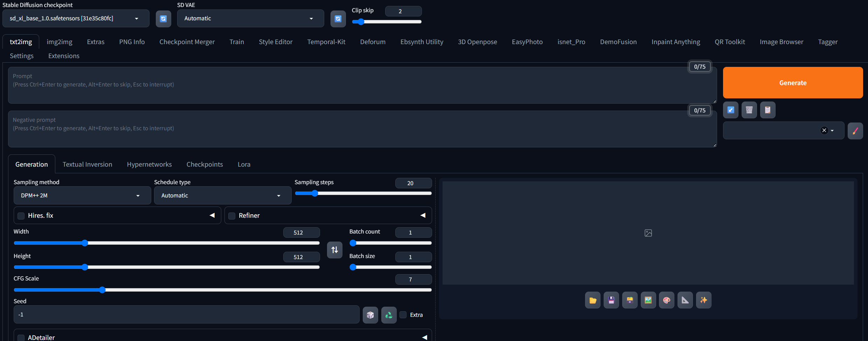Refresh the SD VAE list

click(x=338, y=19)
